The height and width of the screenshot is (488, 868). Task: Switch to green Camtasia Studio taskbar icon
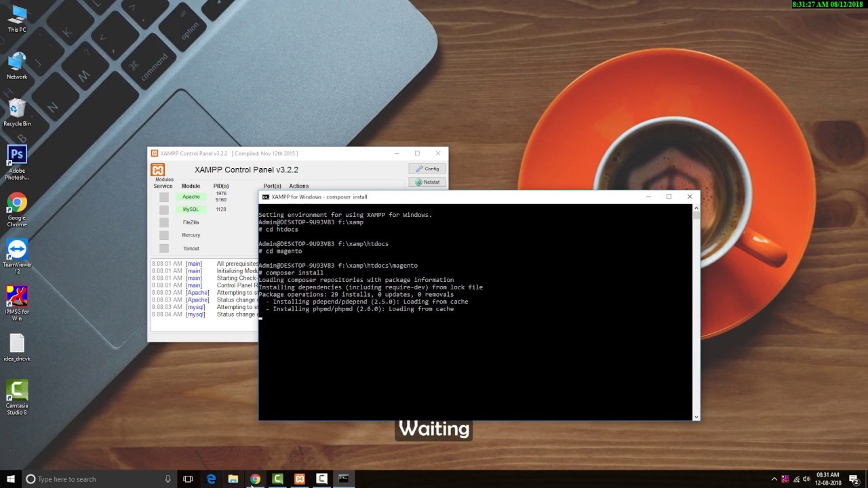tap(277, 479)
